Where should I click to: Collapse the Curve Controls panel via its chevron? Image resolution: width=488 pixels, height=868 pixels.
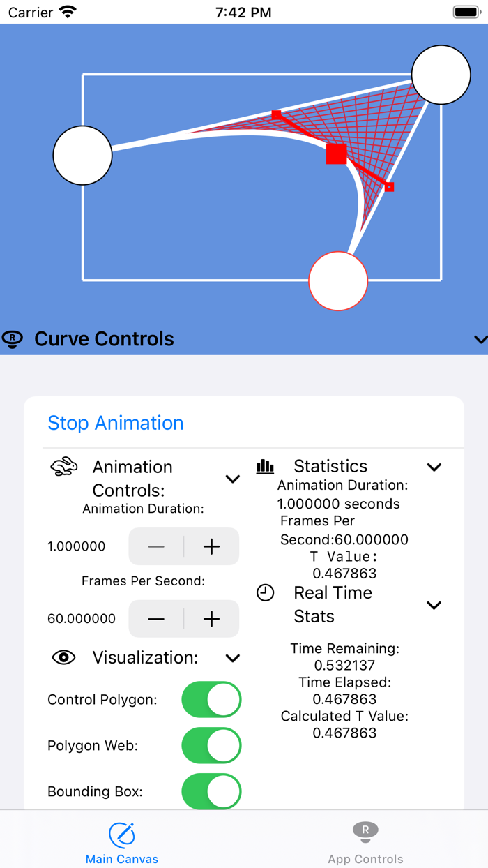[480, 340]
